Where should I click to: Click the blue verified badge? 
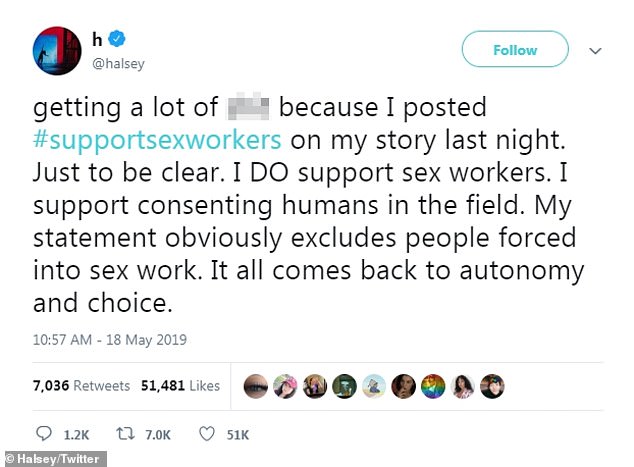click(x=118, y=39)
